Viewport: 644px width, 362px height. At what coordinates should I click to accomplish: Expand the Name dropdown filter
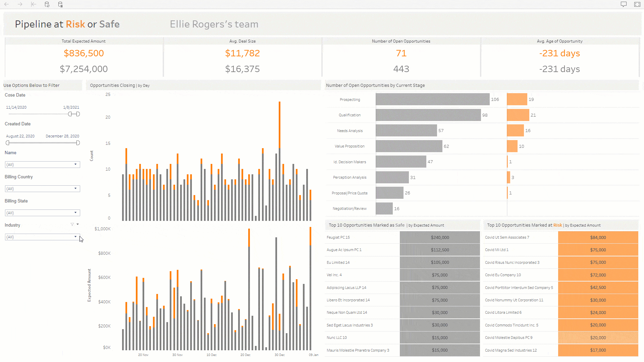tap(75, 164)
